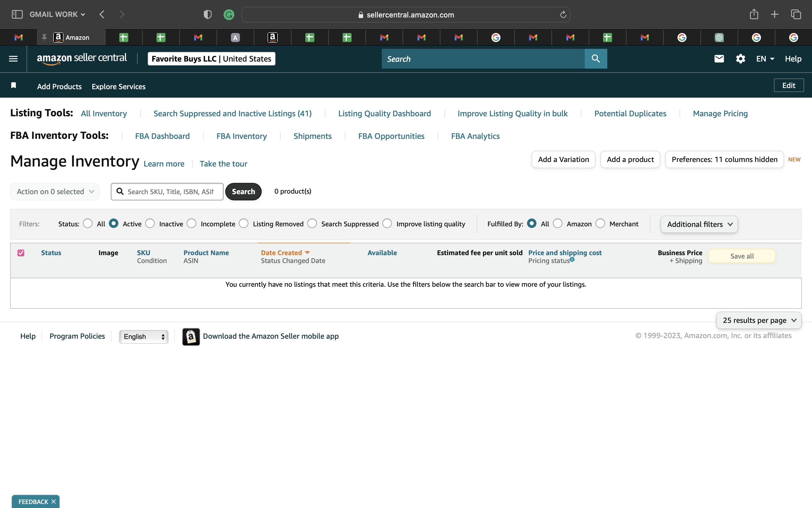812x508 pixels.
Task: Go back with the browser back arrow
Action: (x=102, y=14)
